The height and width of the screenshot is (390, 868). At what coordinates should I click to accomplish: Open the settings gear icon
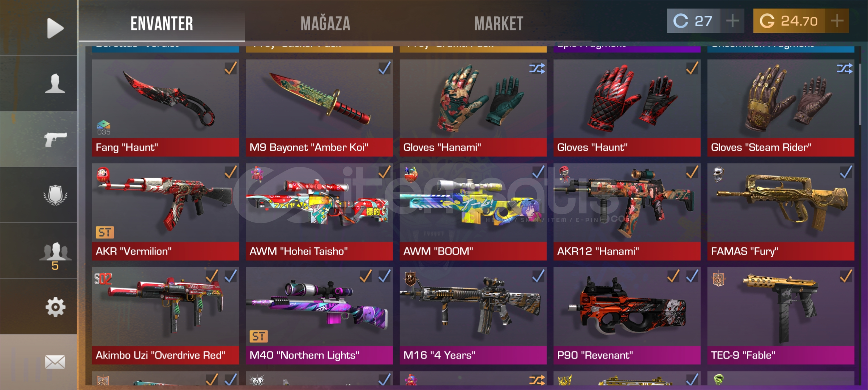coord(55,307)
